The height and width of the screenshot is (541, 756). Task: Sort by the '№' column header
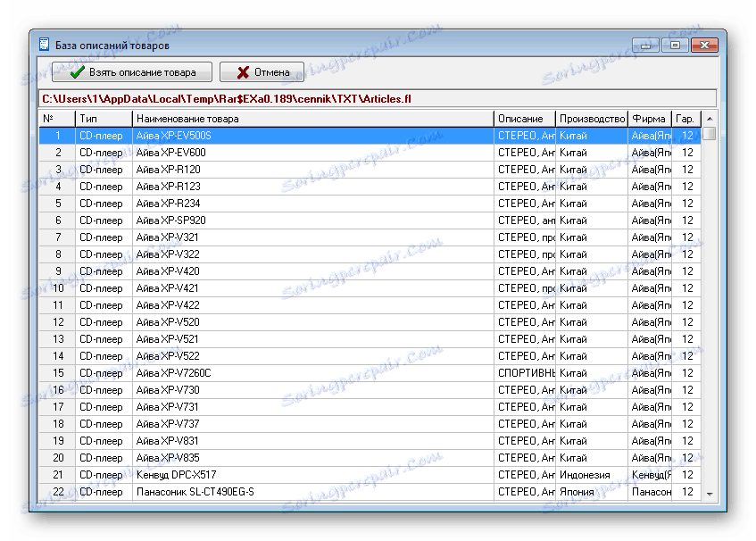click(57, 119)
